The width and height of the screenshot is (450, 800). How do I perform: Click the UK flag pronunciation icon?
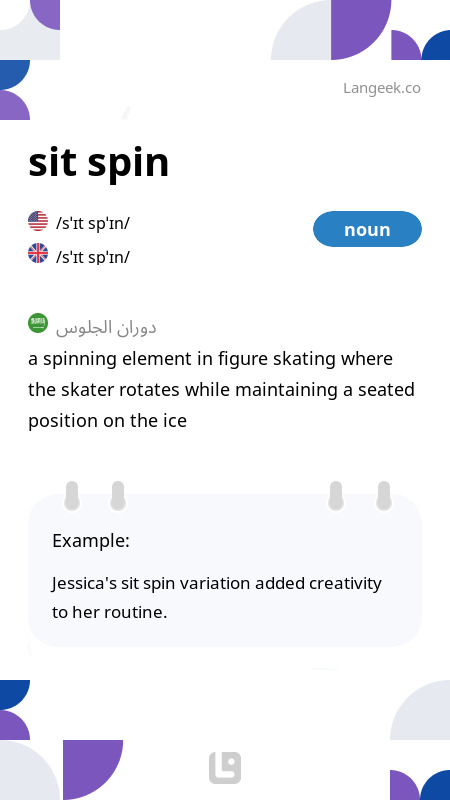click(38, 253)
